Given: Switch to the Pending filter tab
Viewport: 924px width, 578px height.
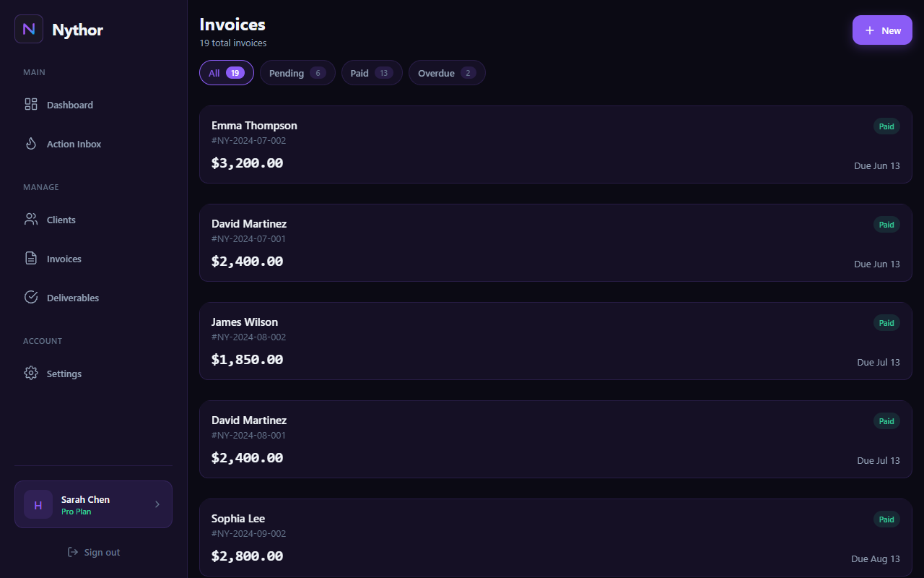Looking at the screenshot, I should click(297, 72).
